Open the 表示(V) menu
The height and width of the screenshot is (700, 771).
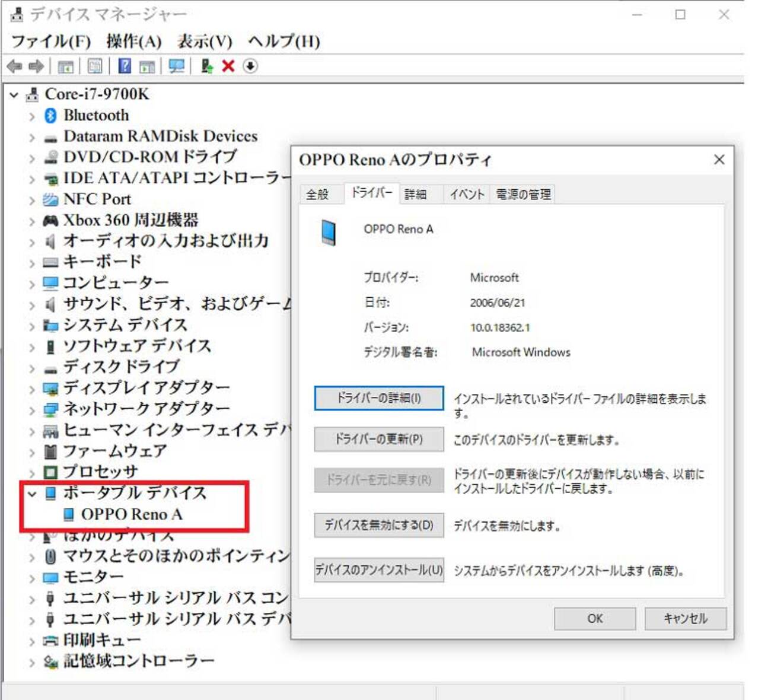coord(205,42)
